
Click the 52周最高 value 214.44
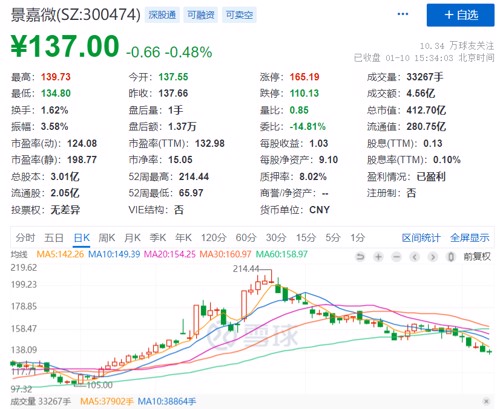194,177
